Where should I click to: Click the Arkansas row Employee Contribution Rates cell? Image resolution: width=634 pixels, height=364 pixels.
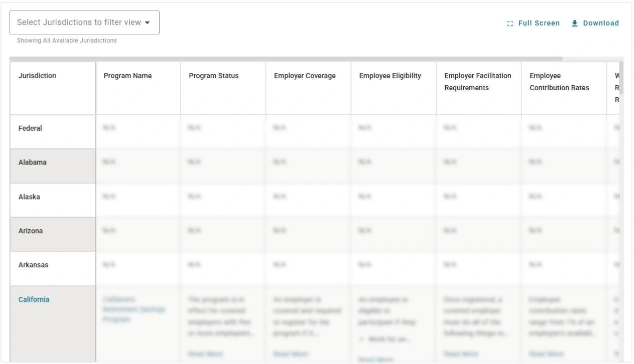564,268
